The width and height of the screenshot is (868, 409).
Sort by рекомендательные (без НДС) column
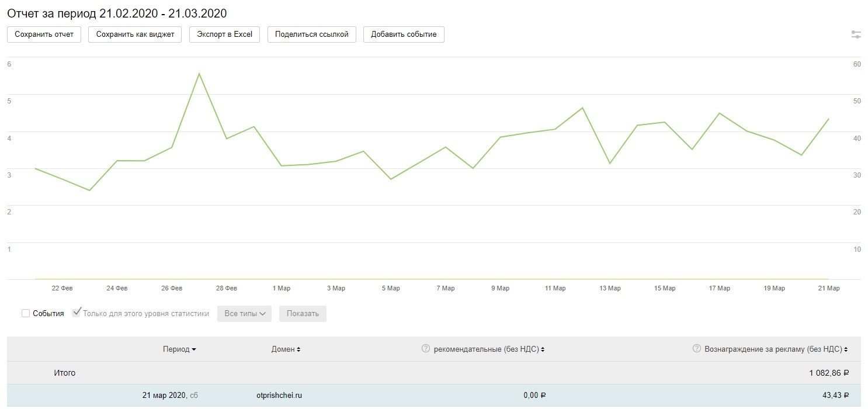pyautogui.click(x=488, y=349)
